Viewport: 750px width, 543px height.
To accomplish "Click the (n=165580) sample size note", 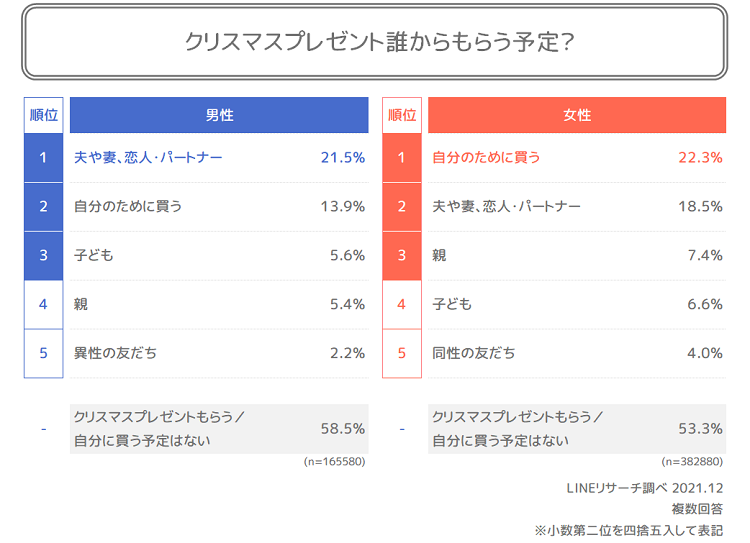I will pos(334,462).
